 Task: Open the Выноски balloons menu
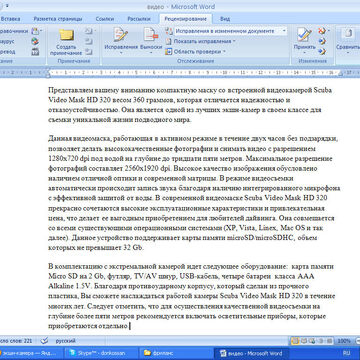click(151, 41)
